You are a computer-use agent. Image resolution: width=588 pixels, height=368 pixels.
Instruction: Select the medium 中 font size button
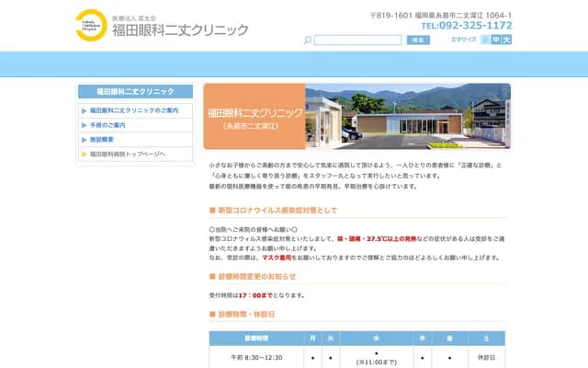[x=496, y=40]
